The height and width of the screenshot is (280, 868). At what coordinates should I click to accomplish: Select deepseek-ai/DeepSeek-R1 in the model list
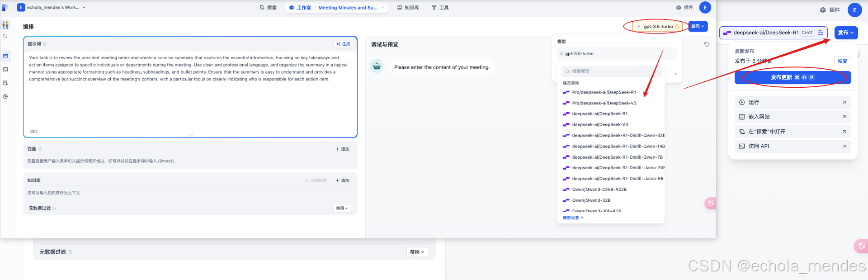tap(612, 114)
